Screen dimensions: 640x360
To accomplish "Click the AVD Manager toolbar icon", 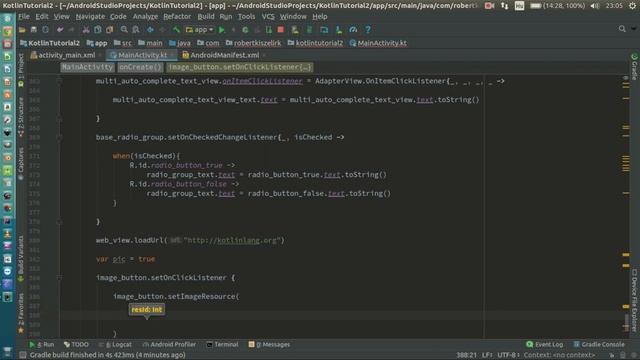I will click(295, 30).
